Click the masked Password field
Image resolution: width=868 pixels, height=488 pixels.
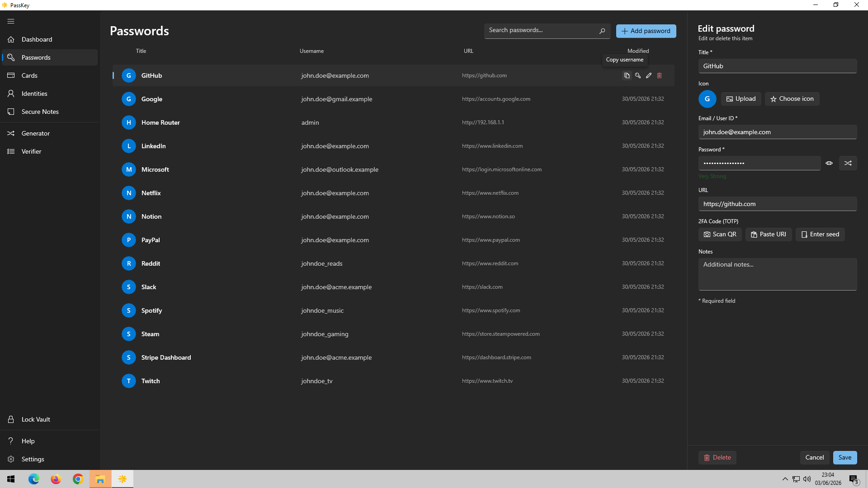[x=759, y=163]
